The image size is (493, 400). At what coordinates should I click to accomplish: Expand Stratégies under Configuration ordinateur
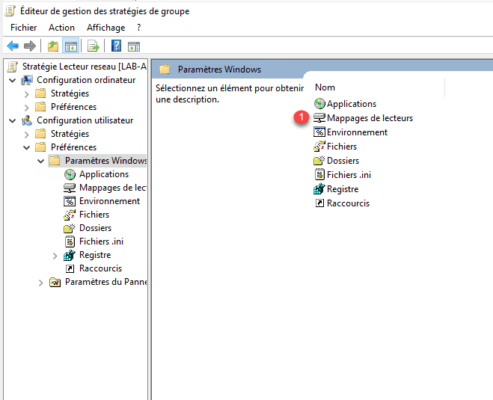[x=27, y=94]
